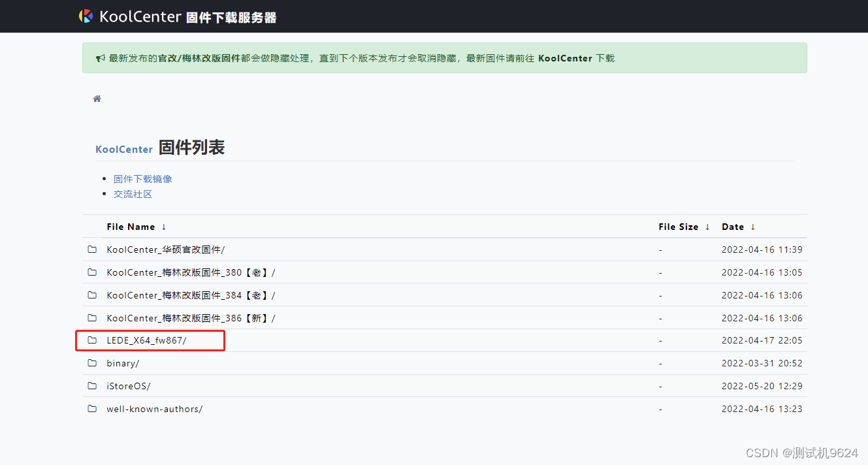Click folder icon for 梅林改版固件_380 row
This screenshot has width=868, height=465.
92,272
